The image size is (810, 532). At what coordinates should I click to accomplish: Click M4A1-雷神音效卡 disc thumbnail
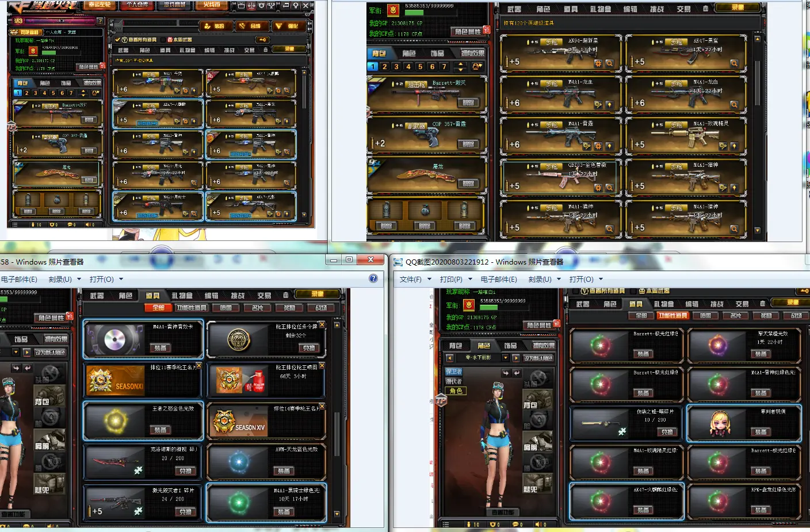point(115,339)
